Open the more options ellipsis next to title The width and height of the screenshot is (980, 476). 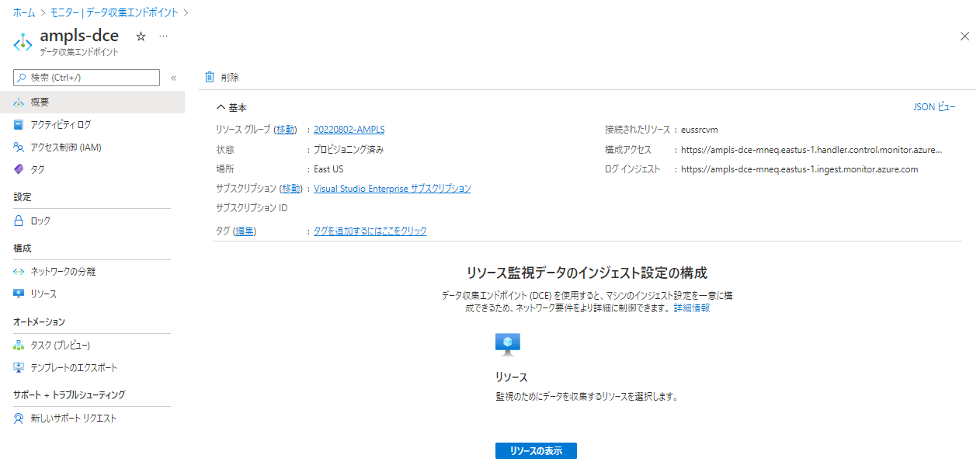pos(163,36)
